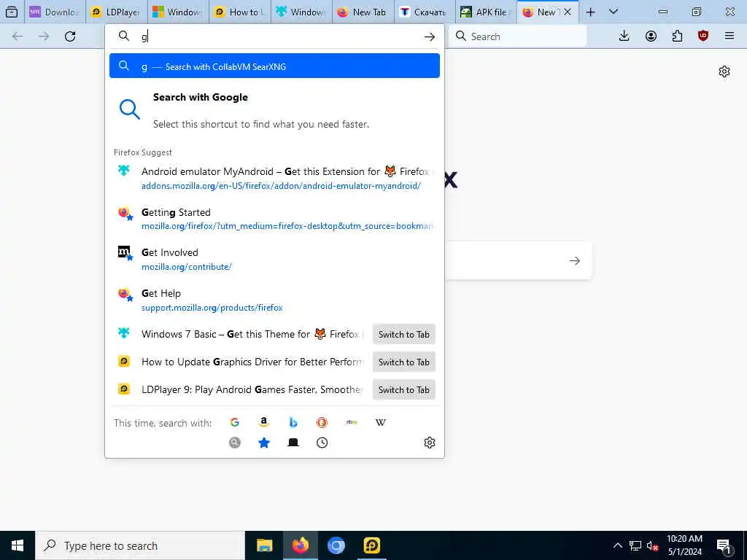This screenshot has height=560, width=747.
Task: Open Firefox View icon at tab bar start
Action: [12, 12]
